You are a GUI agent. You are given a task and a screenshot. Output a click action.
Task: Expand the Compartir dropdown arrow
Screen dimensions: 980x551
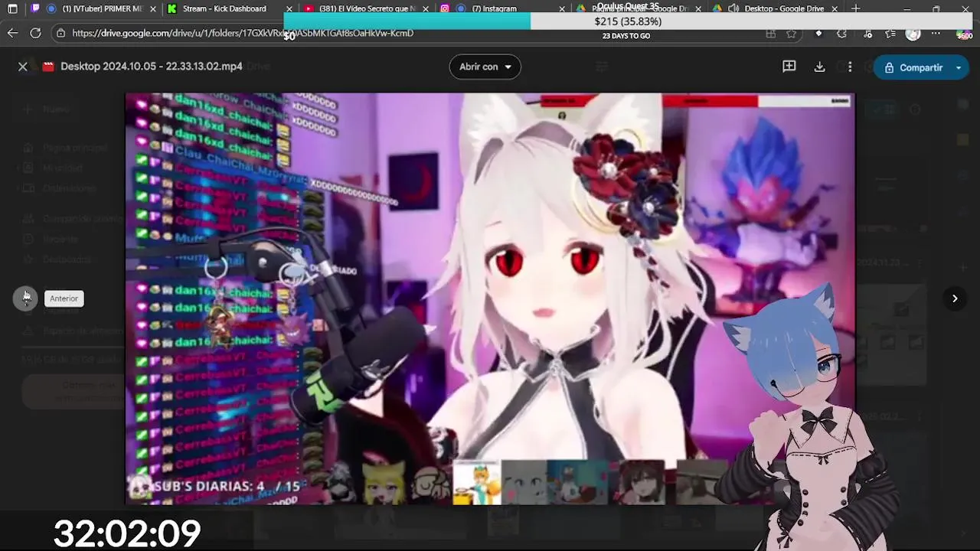(x=959, y=67)
